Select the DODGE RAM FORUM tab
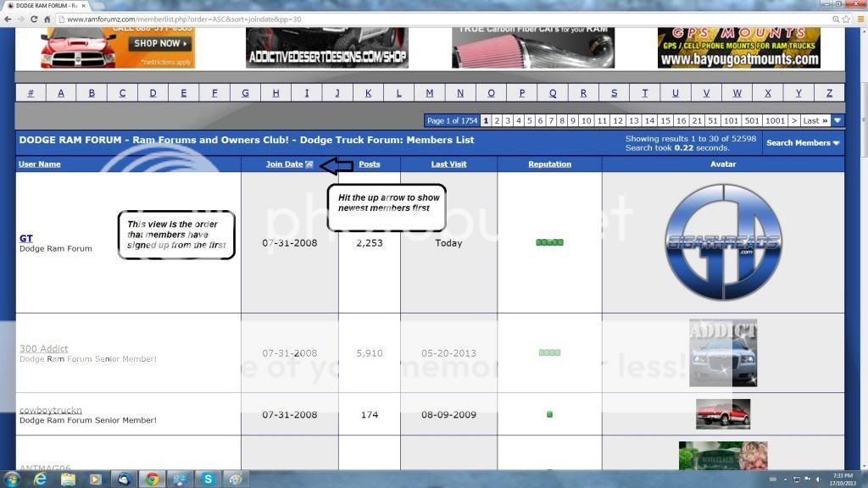 pyautogui.click(x=44, y=6)
